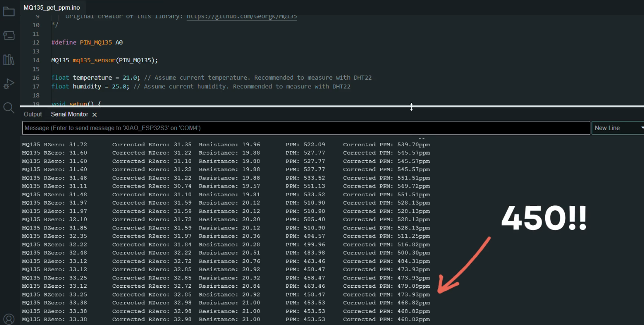The height and width of the screenshot is (325, 644).
Task: Click the 'Corrected PPM: 539.70ppm' reading
Action: 386,145
